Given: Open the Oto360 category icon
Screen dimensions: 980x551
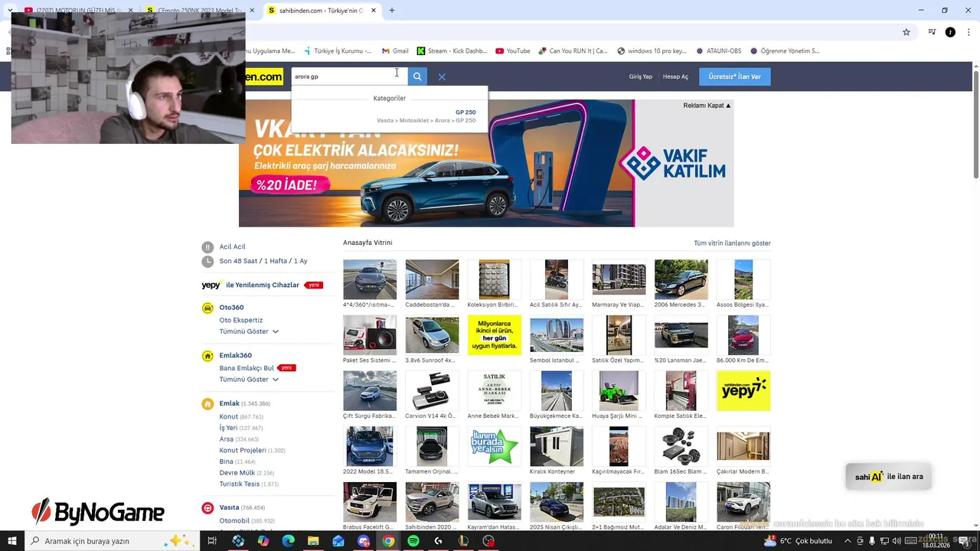Looking at the screenshot, I should click(x=207, y=308).
